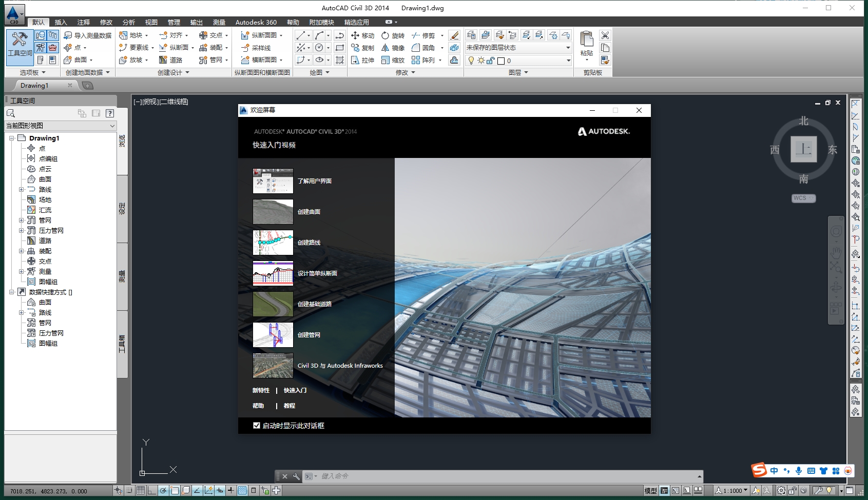Open the 帮助 link in welcome screen
868x500 pixels.
pyautogui.click(x=258, y=406)
